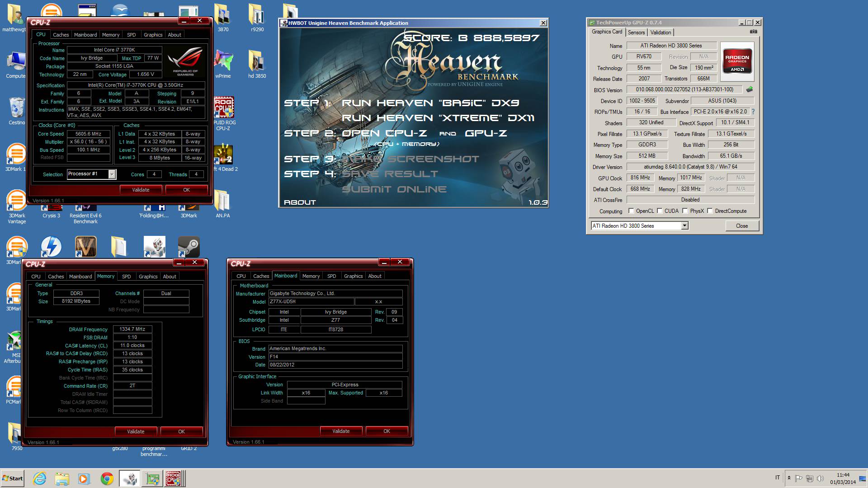Screen dimensions: 868x488
Task: Click OK in the Memory CPU-Z window
Action: [x=181, y=432]
